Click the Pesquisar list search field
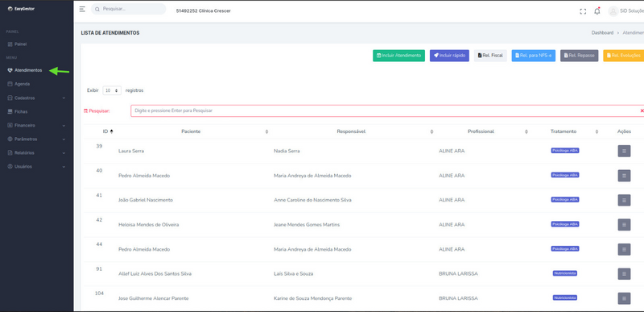 (387, 110)
